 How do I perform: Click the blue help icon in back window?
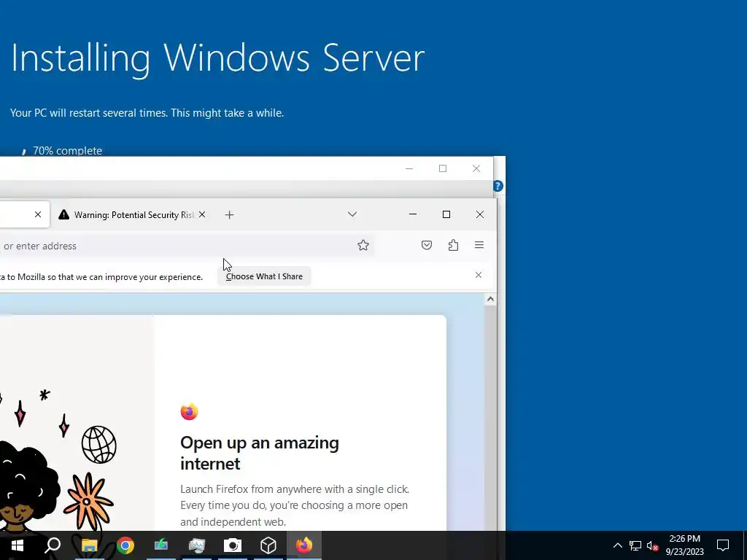(x=498, y=186)
